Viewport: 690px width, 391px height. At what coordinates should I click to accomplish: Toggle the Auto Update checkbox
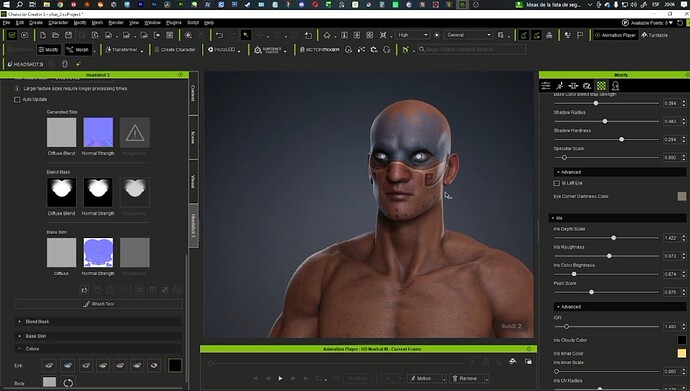tap(17, 99)
